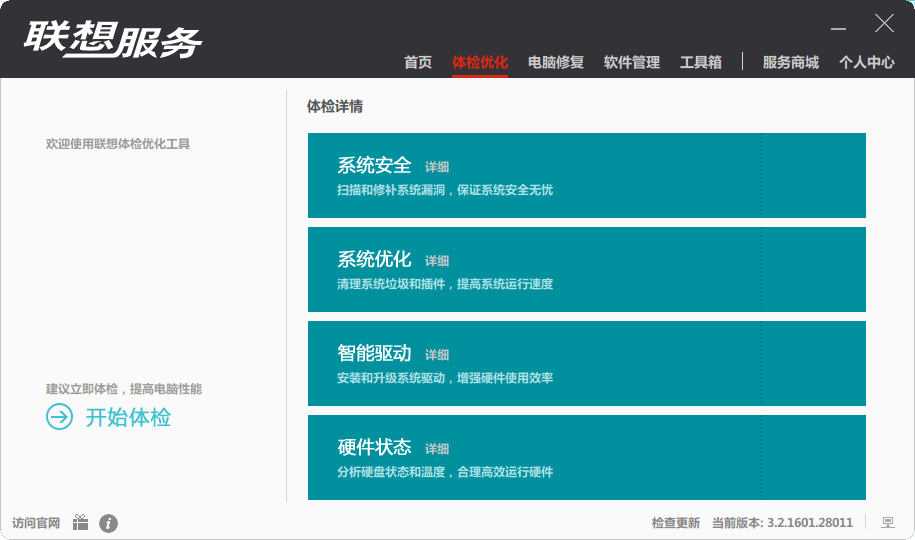Click 详细 next to 硬件状态
The image size is (915, 540).
(x=437, y=449)
